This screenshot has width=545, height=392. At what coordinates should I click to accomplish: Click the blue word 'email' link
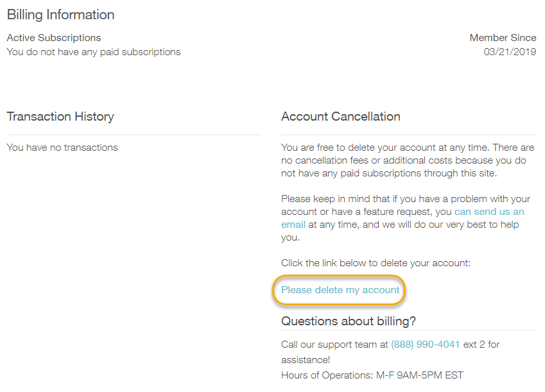[293, 225]
